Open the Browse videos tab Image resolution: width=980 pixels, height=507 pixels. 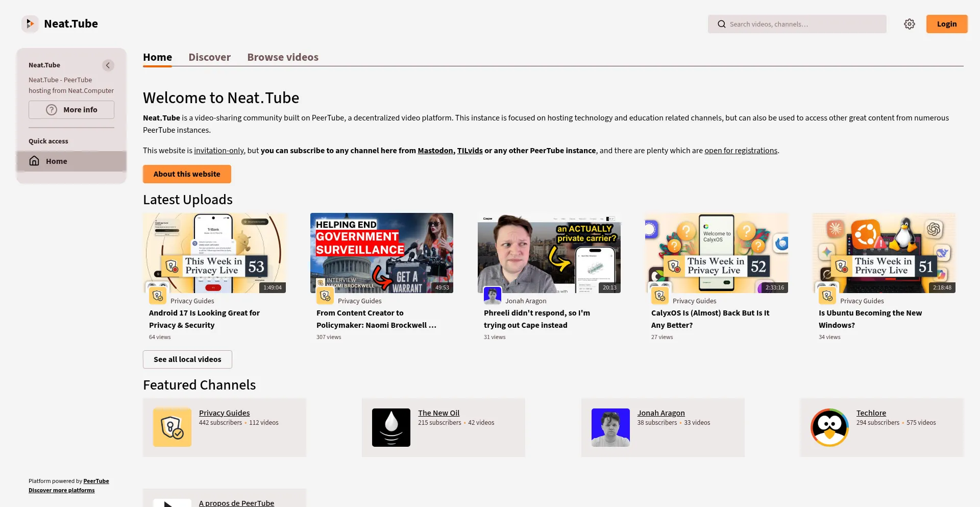pos(283,57)
